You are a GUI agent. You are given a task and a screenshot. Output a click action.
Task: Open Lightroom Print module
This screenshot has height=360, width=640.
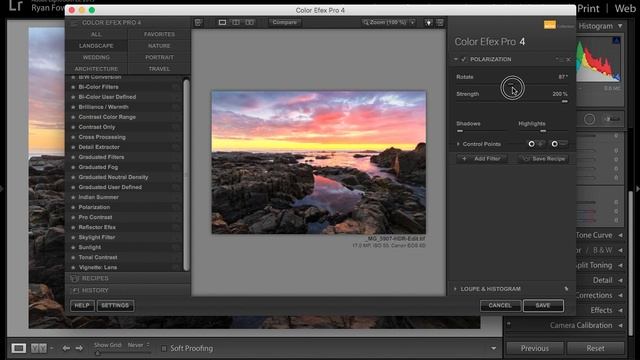588,9
